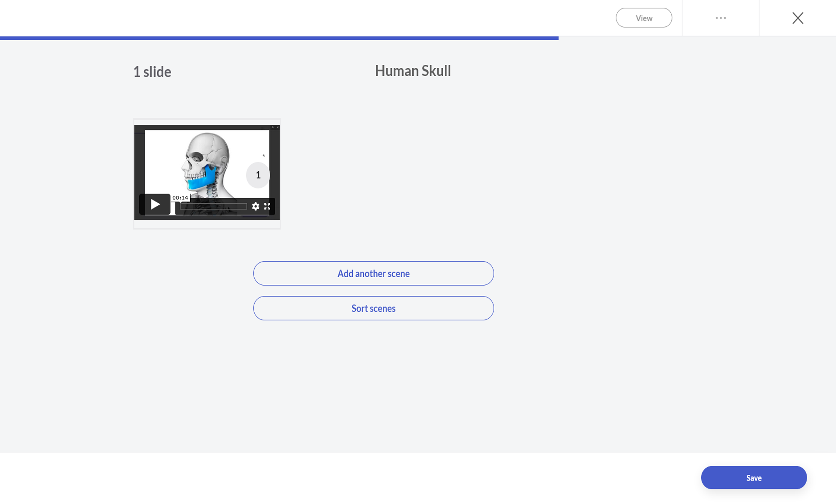
Task: Click the 1 slide heading
Action: pyautogui.click(x=152, y=72)
